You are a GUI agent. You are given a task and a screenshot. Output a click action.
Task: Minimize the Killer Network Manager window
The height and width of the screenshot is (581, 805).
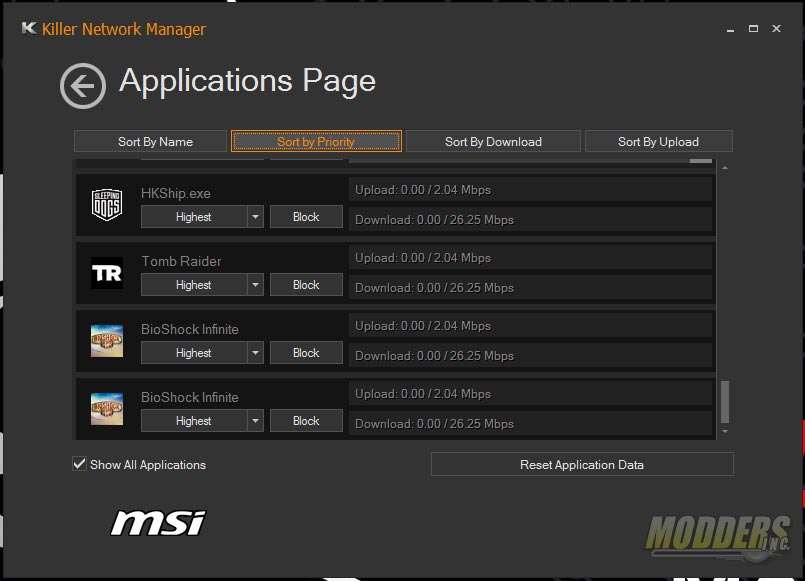[730, 30]
